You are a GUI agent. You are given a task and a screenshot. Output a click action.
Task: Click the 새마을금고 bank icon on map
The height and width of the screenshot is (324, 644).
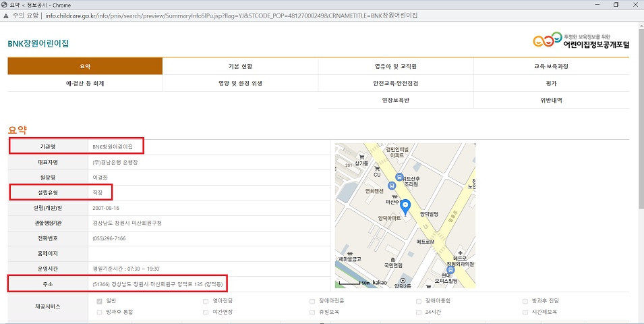[349, 253]
